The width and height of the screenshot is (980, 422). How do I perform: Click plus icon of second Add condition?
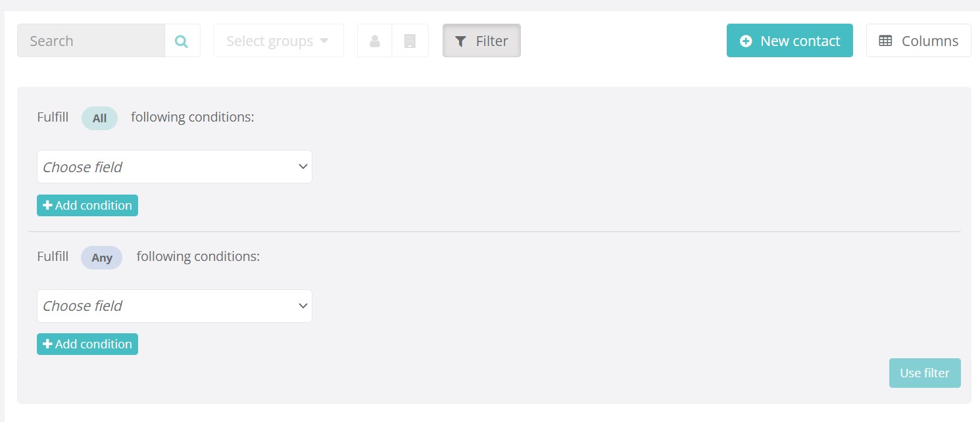tap(47, 344)
